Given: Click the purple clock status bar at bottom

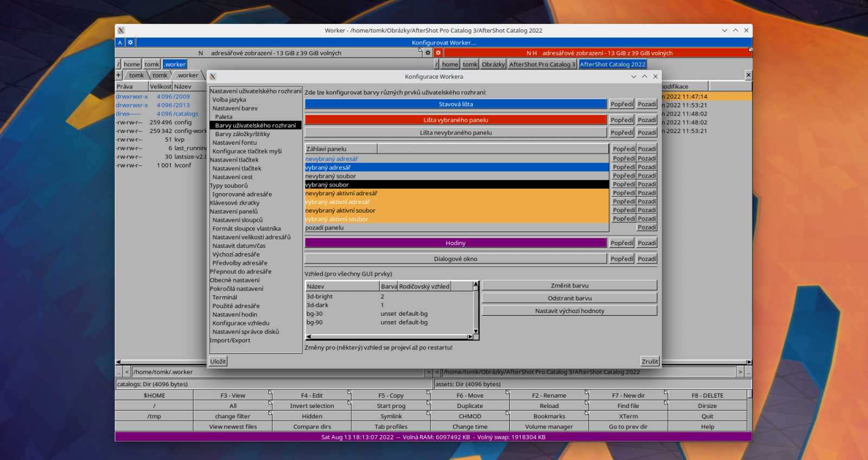Looking at the screenshot, I should click(433, 437).
